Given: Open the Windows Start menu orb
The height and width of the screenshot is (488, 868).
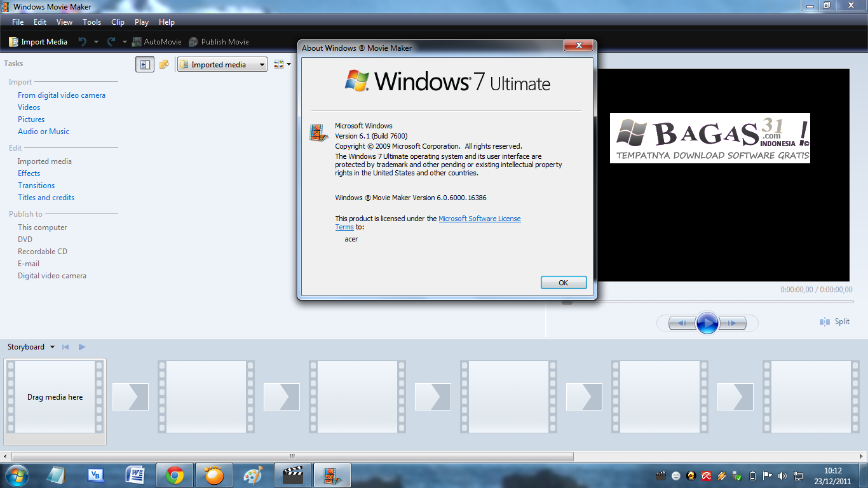Looking at the screenshot, I should 16,475.
